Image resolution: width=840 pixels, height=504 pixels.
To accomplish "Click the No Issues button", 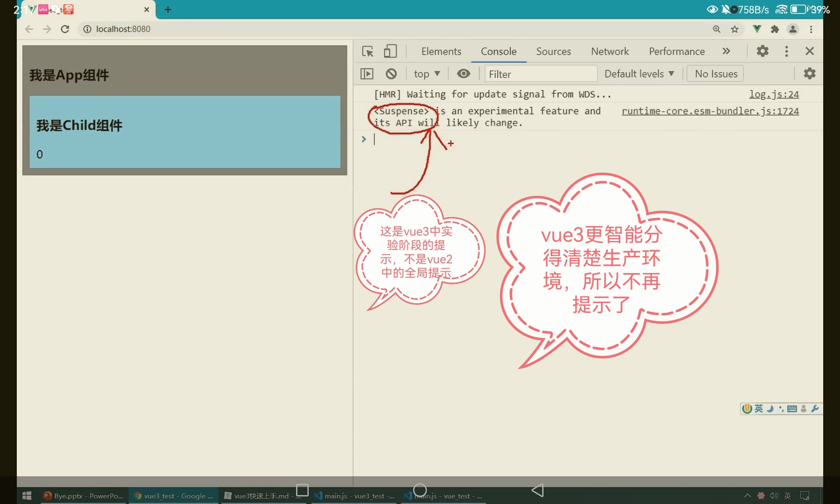I will click(716, 74).
